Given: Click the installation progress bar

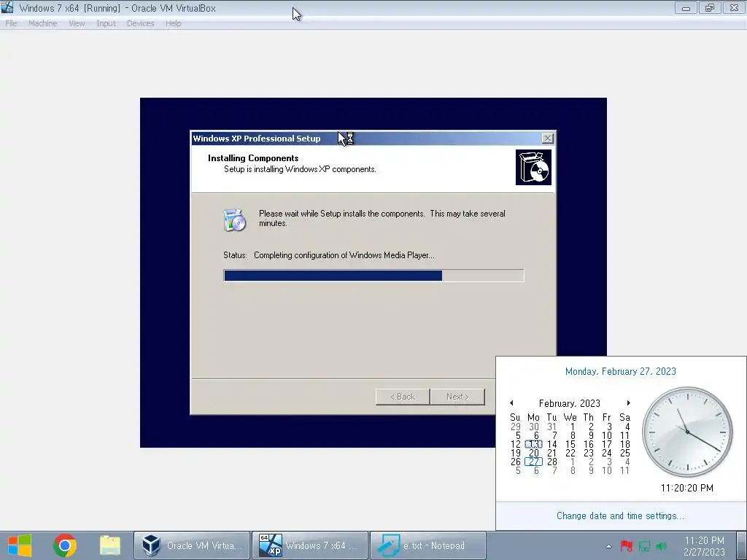Looking at the screenshot, I should click(x=373, y=275).
